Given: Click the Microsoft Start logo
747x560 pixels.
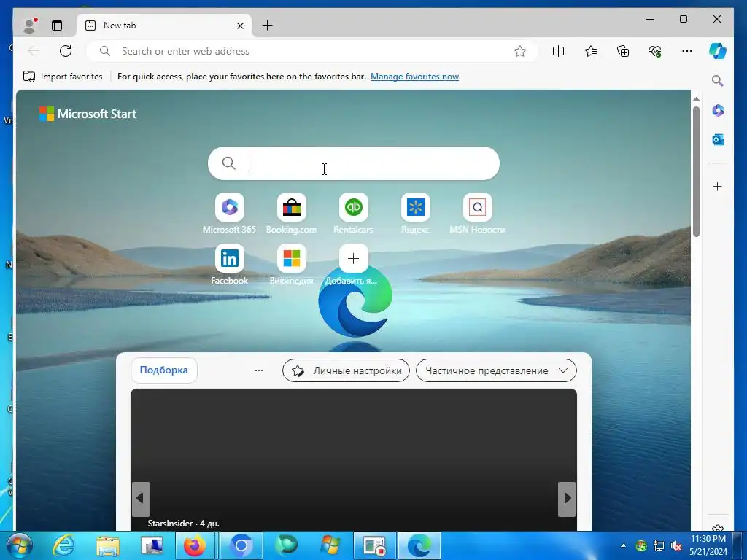Looking at the screenshot, I should coord(88,114).
